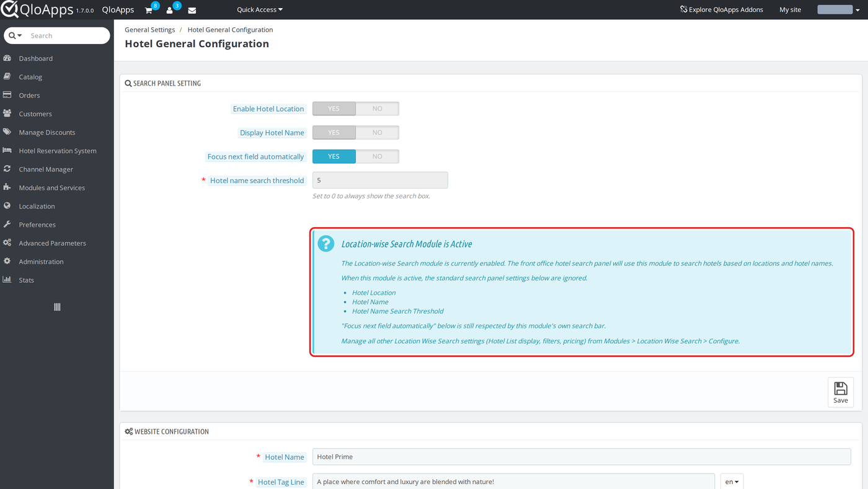Viewport: 868px width, 489px height.
Task: Set Enable Hotel Location to YES
Action: tap(334, 109)
